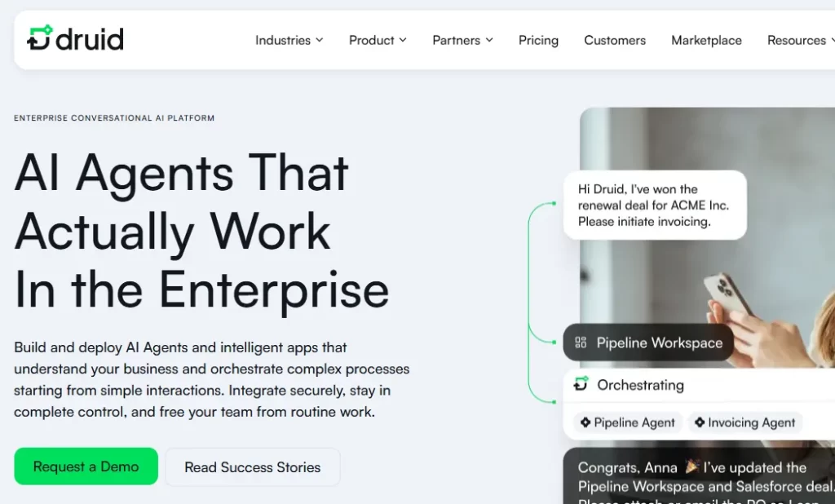This screenshot has width=835, height=504.
Task: Click the Pipeline Agent tag
Action: click(628, 422)
